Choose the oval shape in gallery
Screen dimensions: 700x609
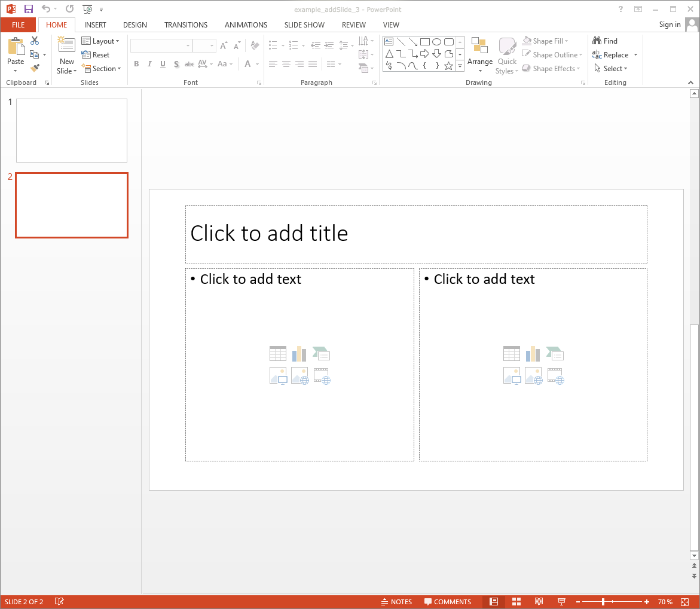click(x=437, y=42)
